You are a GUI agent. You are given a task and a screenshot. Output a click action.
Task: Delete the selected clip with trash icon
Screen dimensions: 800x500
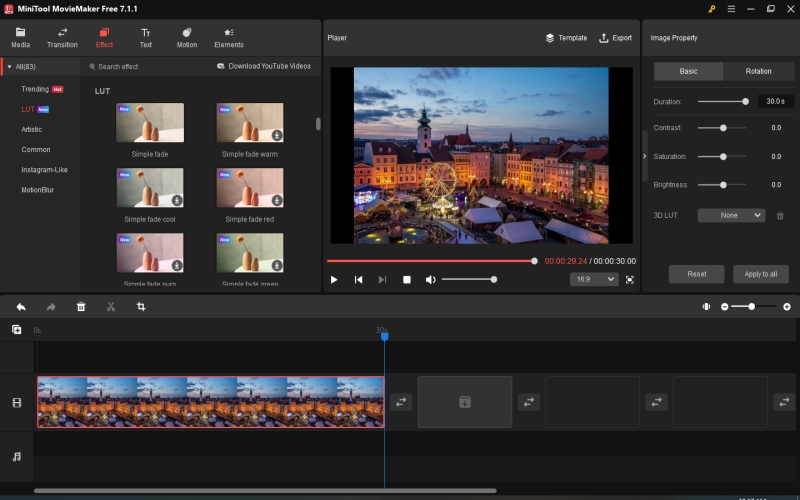81,306
